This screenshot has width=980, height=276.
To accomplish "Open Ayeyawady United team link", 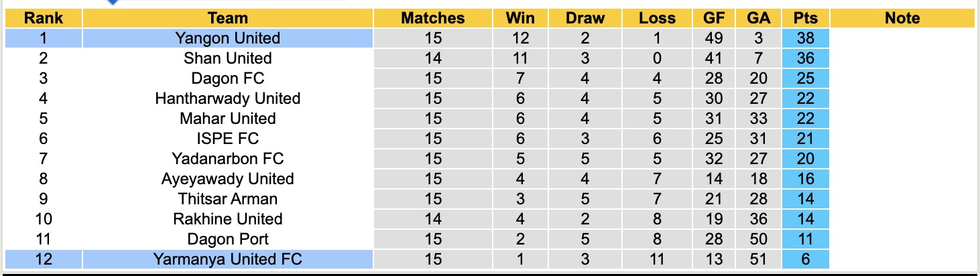I will (227, 179).
